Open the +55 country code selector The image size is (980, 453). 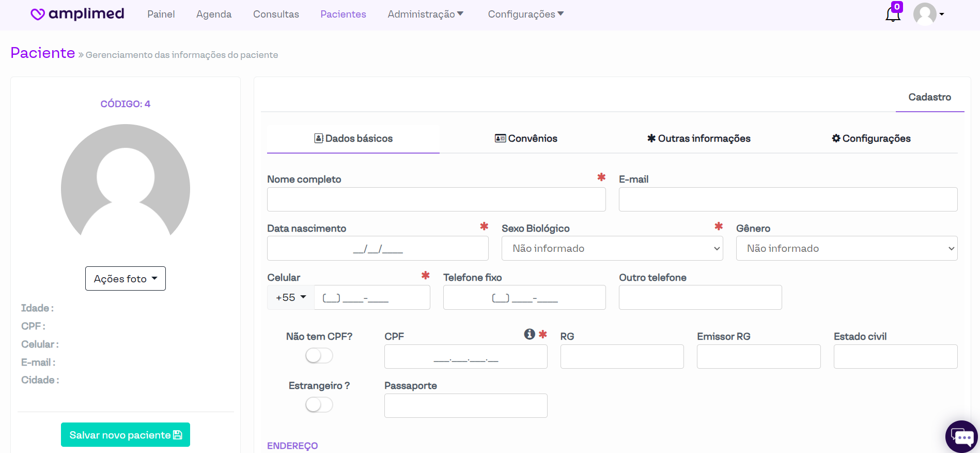coord(291,297)
